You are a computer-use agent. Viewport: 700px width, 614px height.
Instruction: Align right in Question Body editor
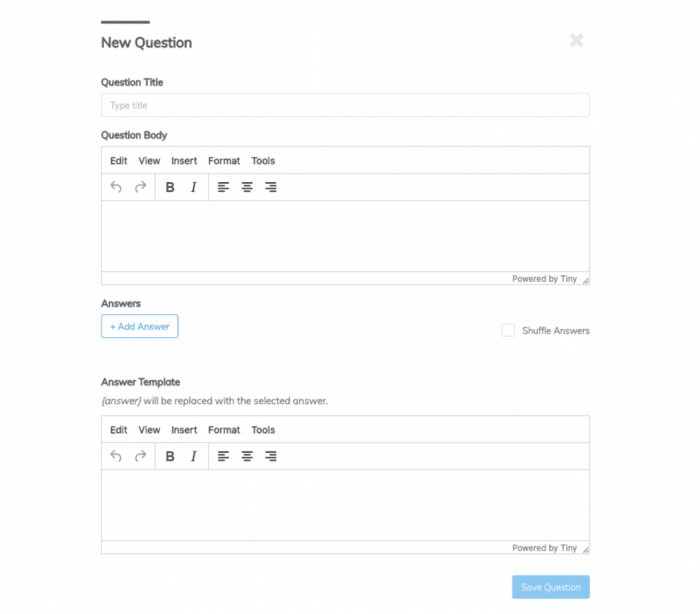click(271, 187)
